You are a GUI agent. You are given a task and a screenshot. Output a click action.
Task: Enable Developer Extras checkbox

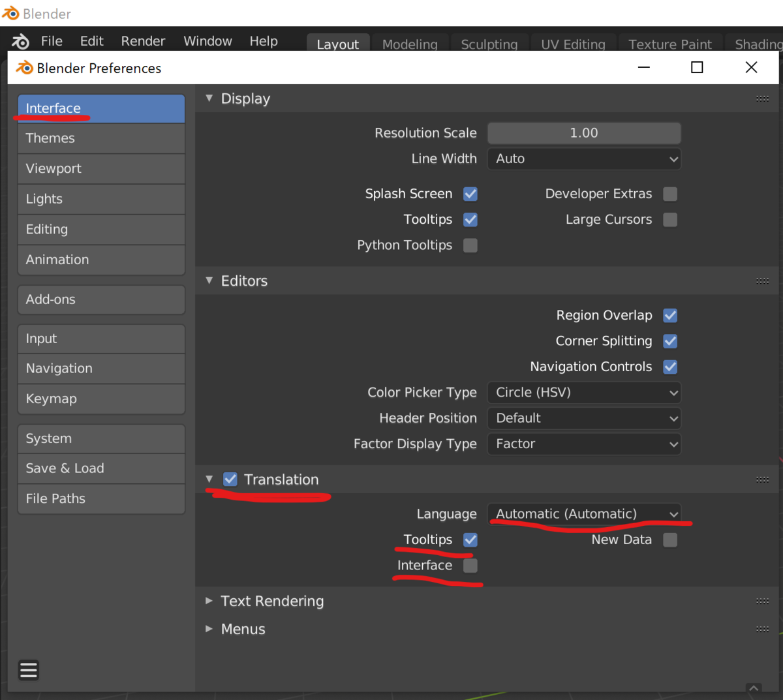coord(670,194)
